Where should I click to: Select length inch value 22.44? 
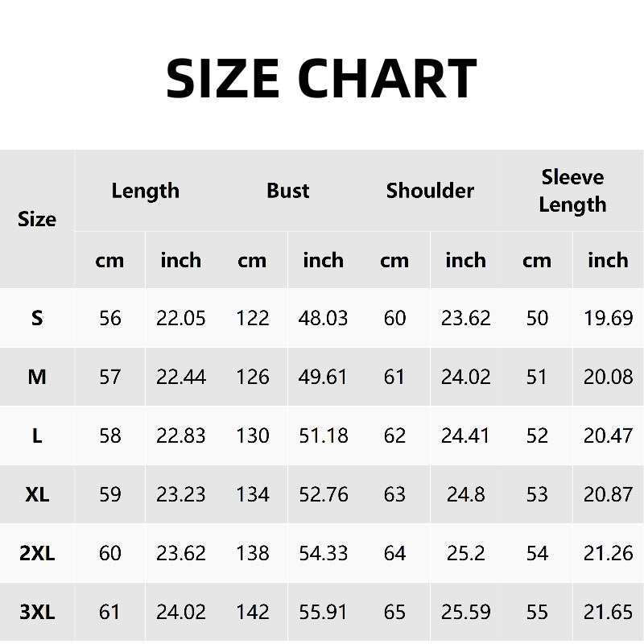pos(181,377)
